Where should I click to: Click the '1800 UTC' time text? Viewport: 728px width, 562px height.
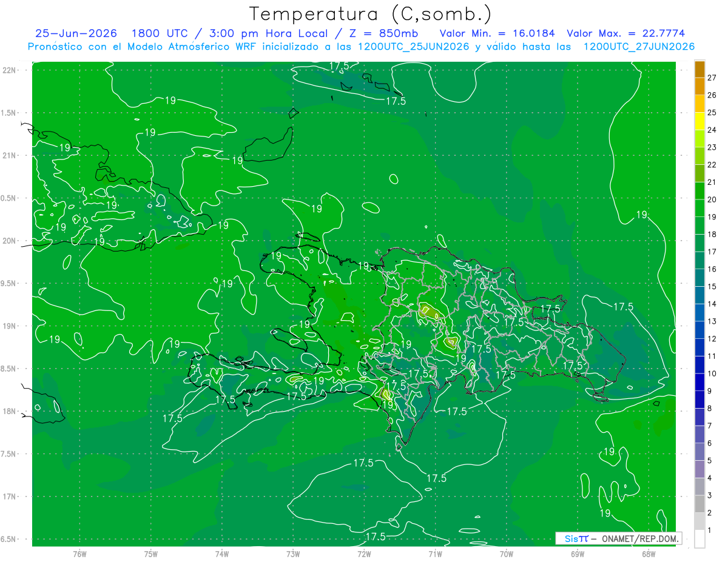click(160, 33)
